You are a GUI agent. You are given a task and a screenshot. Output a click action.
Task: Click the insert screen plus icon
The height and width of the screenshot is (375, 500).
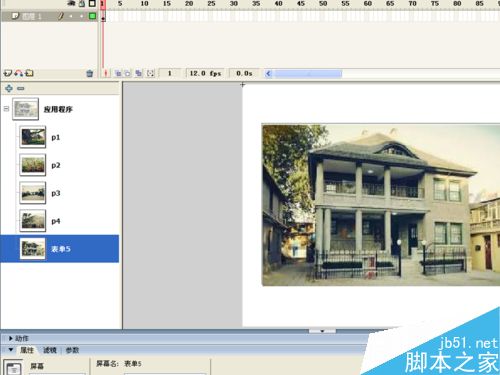[9, 88]
